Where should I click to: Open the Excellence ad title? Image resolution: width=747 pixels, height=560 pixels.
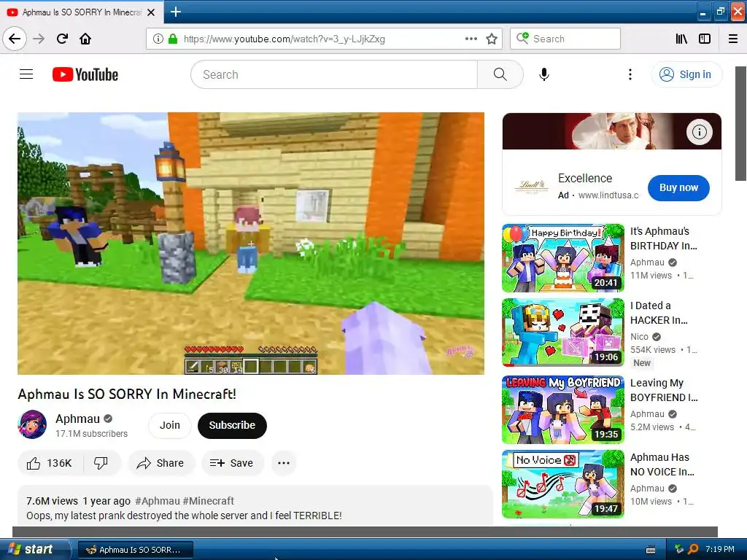(x=585, y=178)
